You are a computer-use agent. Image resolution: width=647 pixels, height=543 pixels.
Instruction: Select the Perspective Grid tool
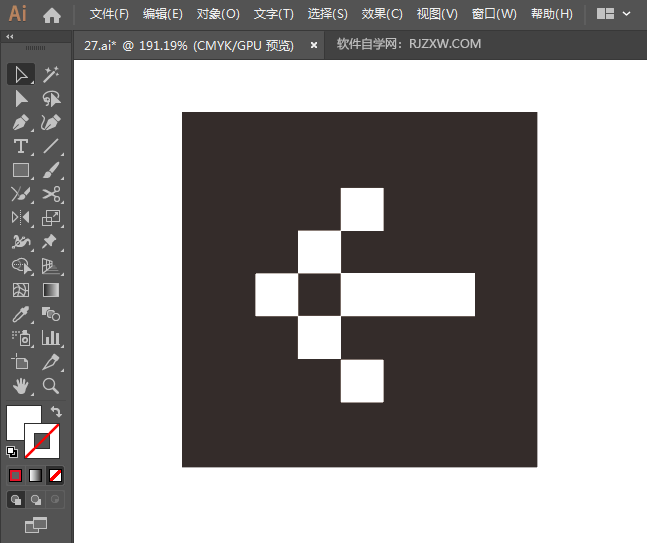point(51,266)
